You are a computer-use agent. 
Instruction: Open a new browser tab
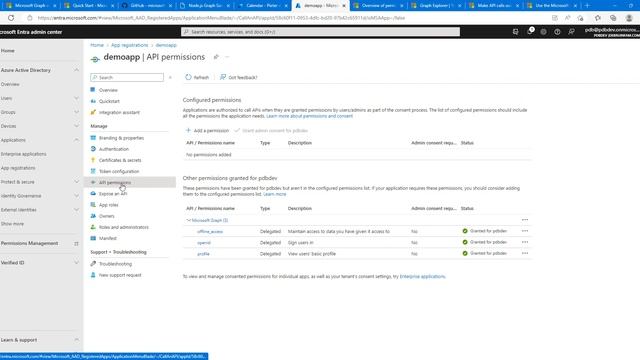point(587,6)
